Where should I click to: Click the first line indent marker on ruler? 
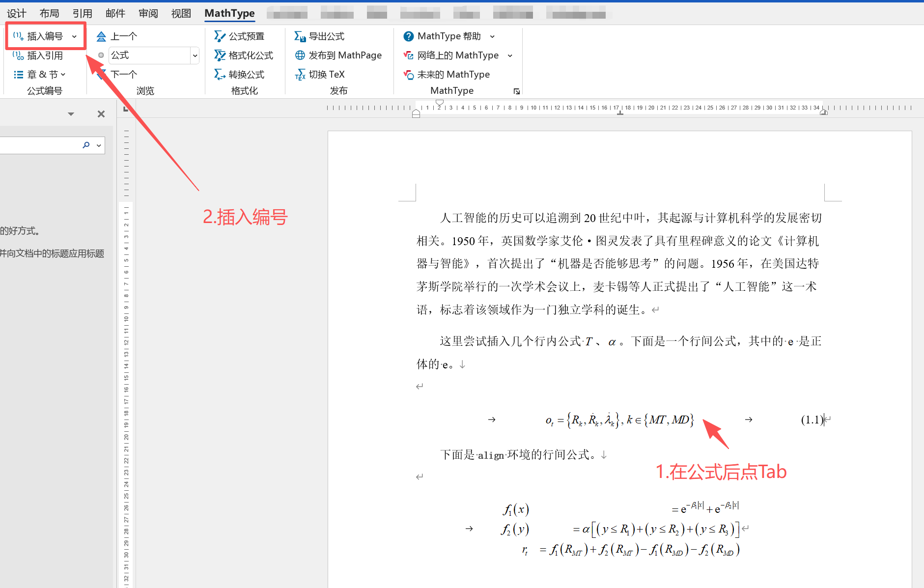440,103
